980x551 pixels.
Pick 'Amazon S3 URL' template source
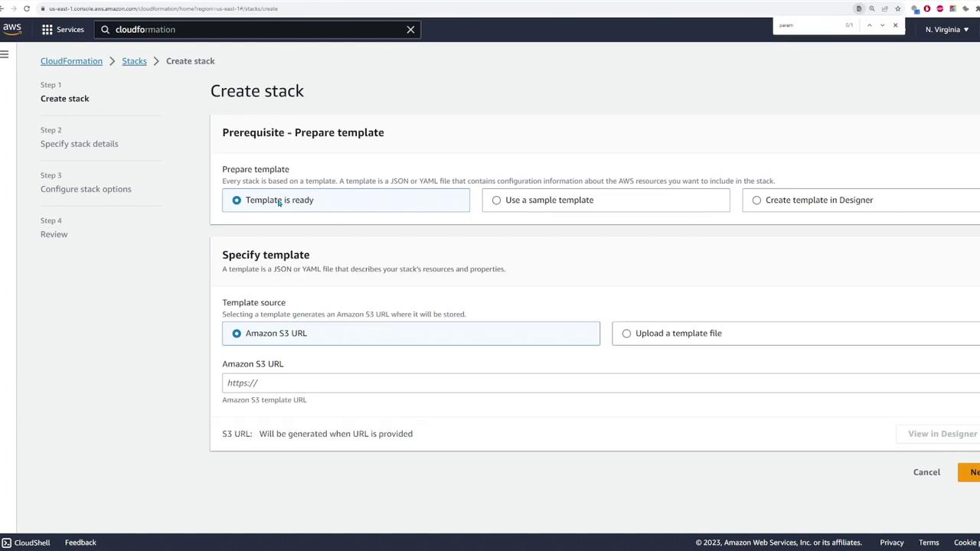pyautogui.click(x=237, y=334)
